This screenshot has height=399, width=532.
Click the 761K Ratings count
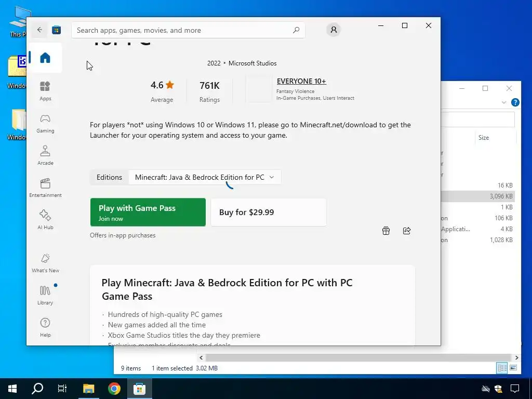point(209,91)
